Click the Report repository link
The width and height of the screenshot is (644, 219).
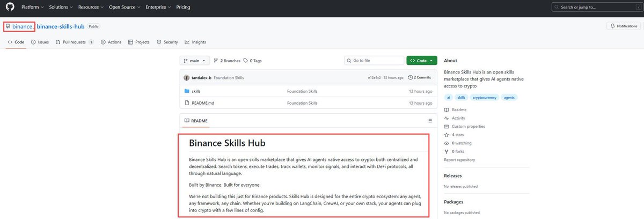click(459, 160)
